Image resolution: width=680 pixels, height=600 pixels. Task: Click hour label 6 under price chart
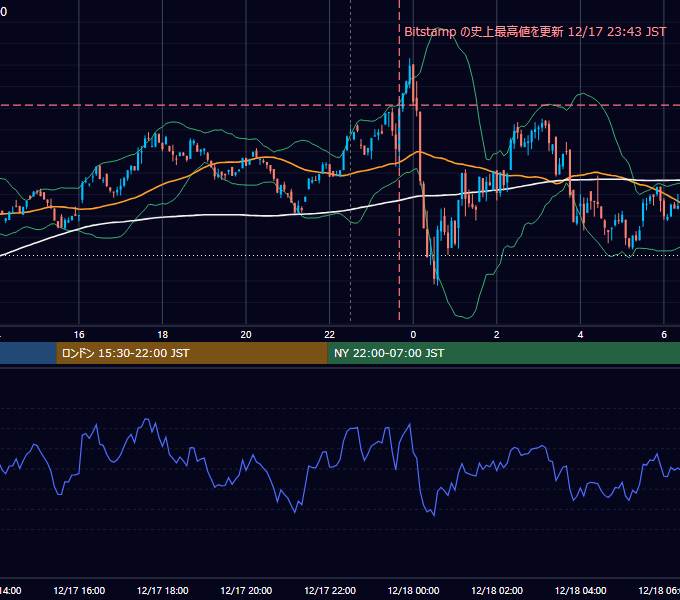pyautogui.click(x=664, y=335)
